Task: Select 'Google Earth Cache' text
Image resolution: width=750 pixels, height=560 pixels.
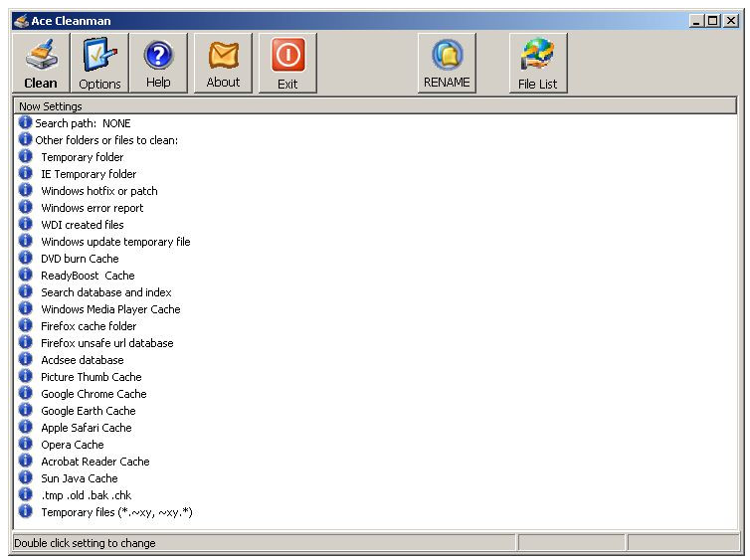Action: pyautogui.click(x=89, y=411)
